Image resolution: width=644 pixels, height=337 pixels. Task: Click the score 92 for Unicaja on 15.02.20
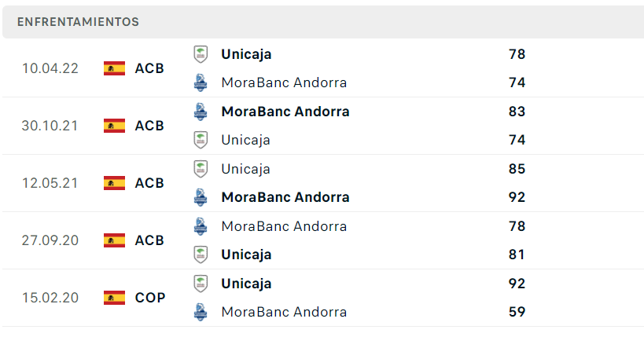coord(517,284)
